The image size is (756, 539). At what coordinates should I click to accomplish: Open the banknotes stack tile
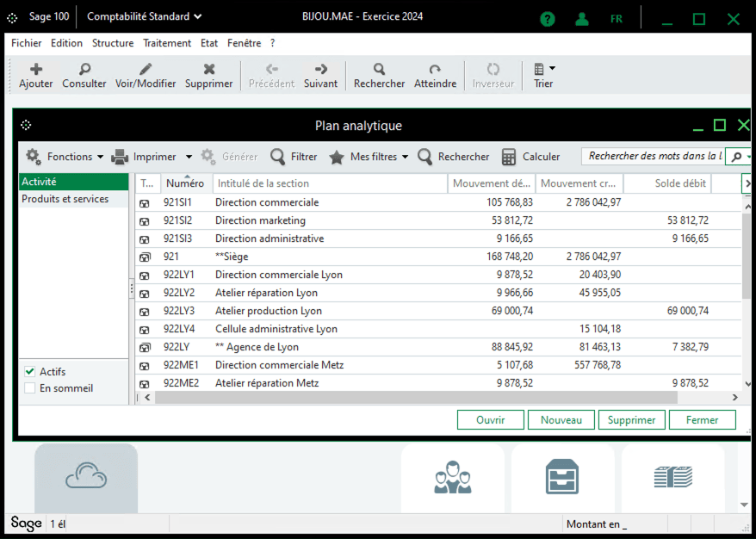(x=673, y=477)
